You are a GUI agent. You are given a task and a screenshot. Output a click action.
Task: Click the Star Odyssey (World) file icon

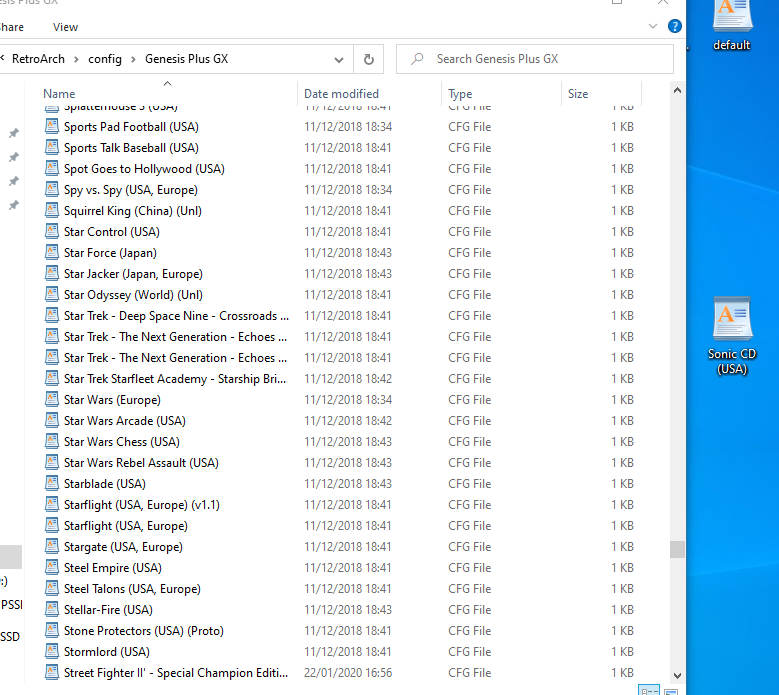tap(52, 294)
